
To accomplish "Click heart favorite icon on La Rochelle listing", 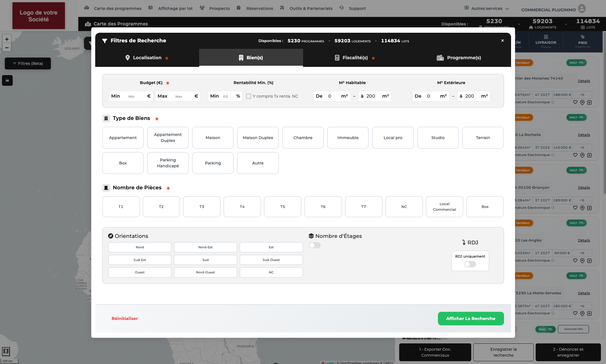I will point(575,155).
